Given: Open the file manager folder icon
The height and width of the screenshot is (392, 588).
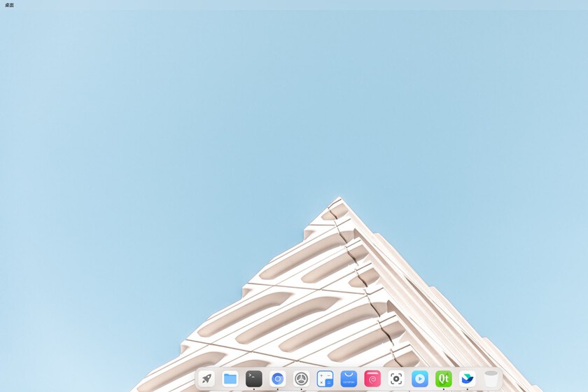Looking at the screenshot, I should coord(230,379).
